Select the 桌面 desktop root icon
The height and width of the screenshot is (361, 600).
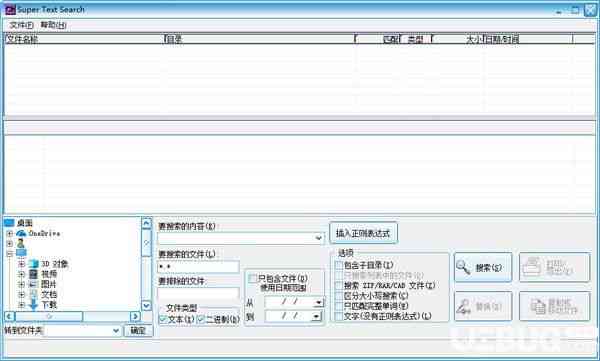coord(9,222)
